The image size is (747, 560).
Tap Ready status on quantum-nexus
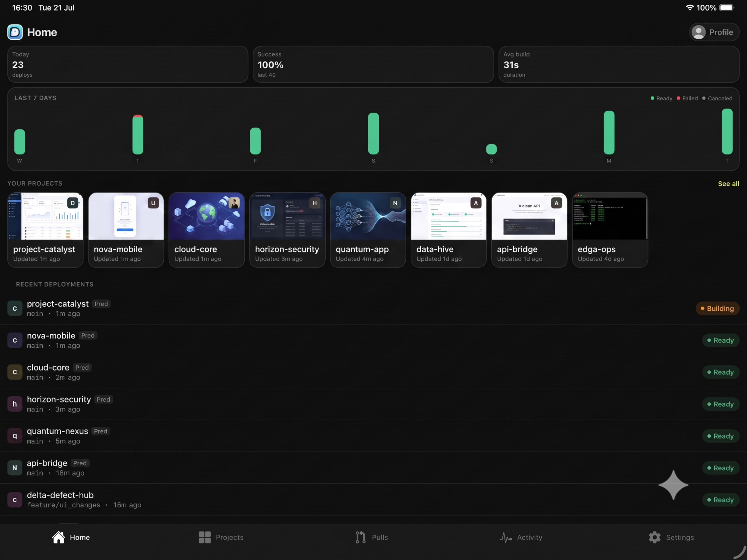[721, 436]
